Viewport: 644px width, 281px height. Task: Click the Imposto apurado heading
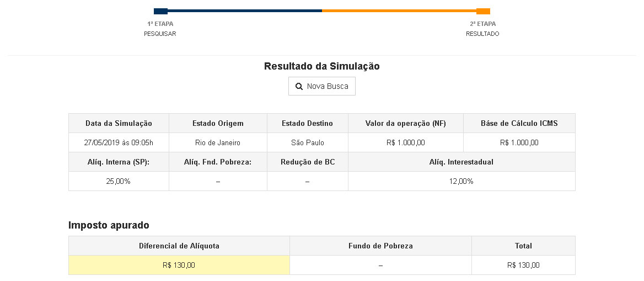[109, 225]
